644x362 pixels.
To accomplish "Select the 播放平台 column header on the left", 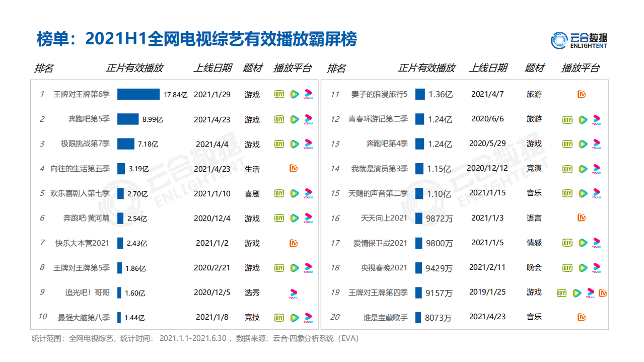I will point(293,68).
